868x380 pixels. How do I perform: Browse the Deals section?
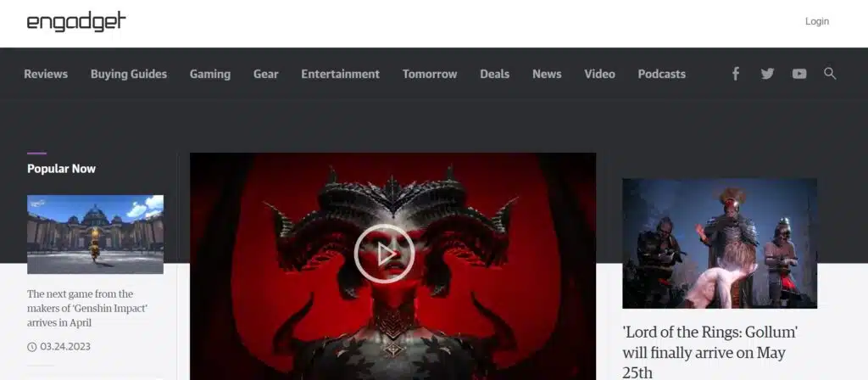[494, 74]
